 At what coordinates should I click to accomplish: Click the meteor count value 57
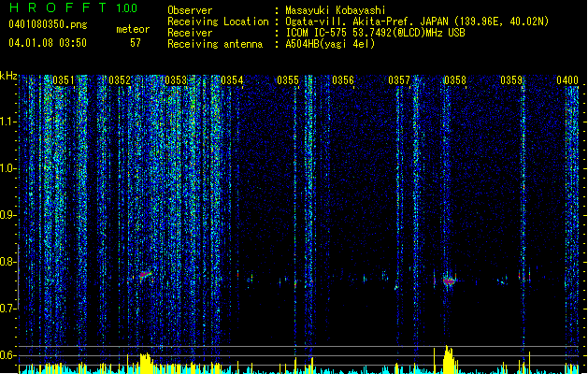tap(136, 43)
